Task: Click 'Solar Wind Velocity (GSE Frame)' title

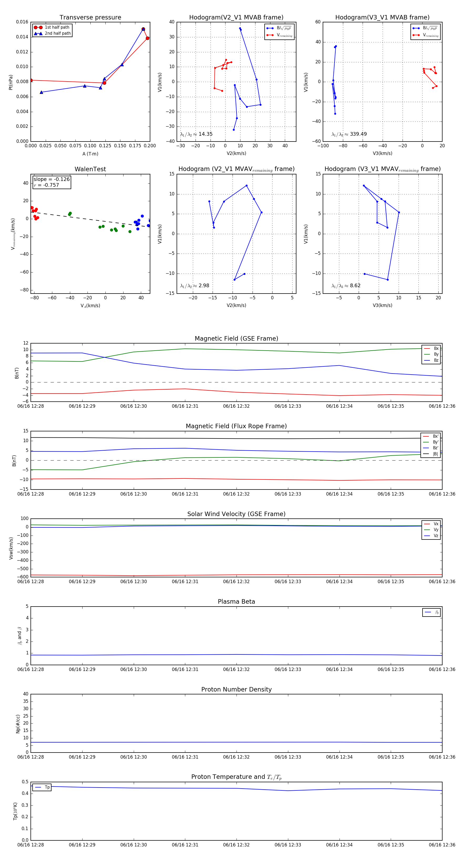Action: [x=236, y=514]
